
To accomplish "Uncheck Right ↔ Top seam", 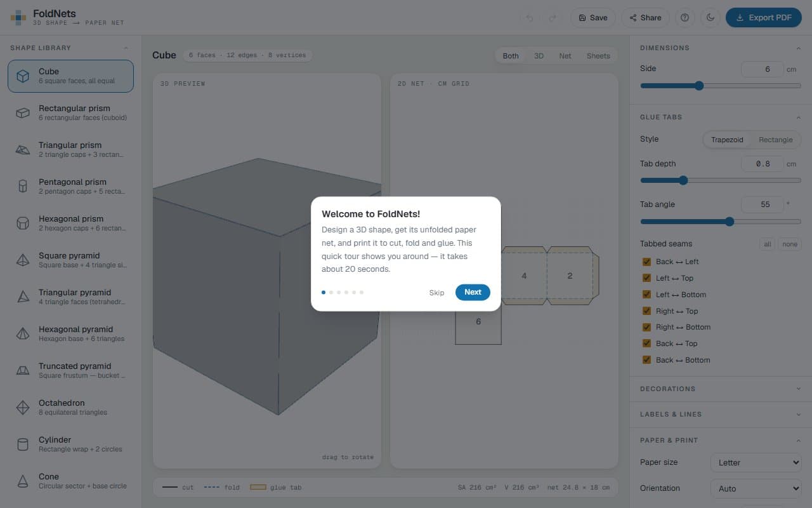I will tap(646, 311).
